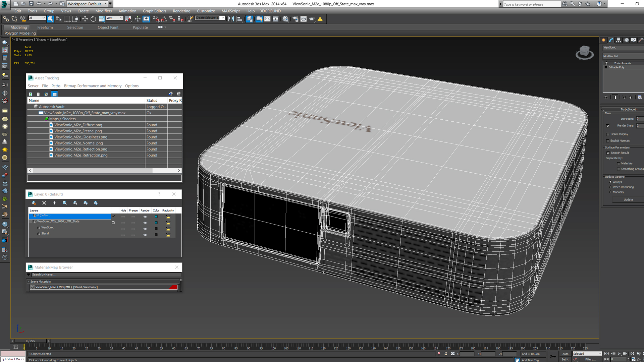644x362 pixels.
Task: Click the yellow warning triangle icon
Action: 320,19
